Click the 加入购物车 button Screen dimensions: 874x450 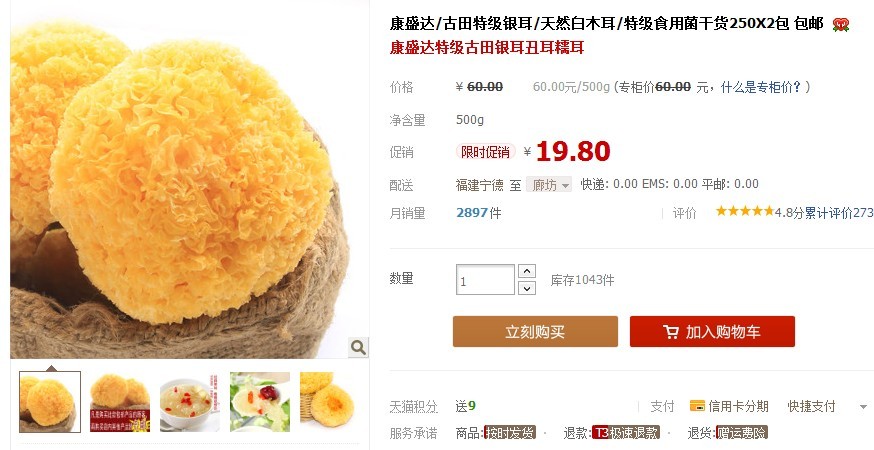point(712,332)
